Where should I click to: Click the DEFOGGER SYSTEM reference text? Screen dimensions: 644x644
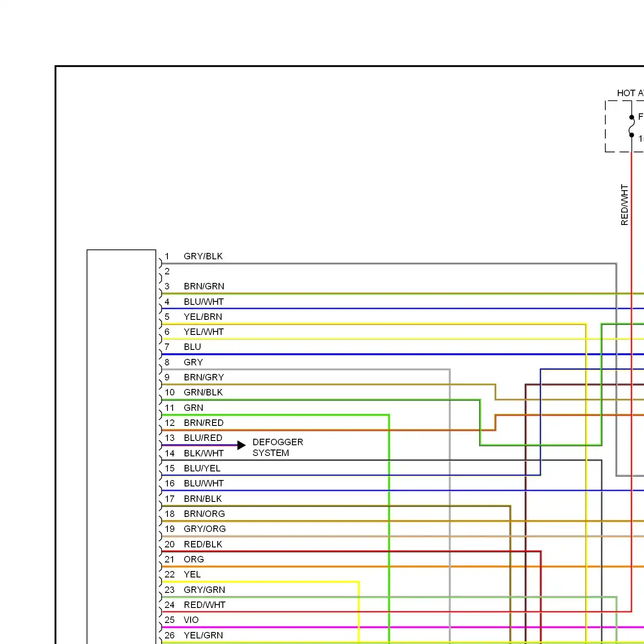[x=278, y=447]
